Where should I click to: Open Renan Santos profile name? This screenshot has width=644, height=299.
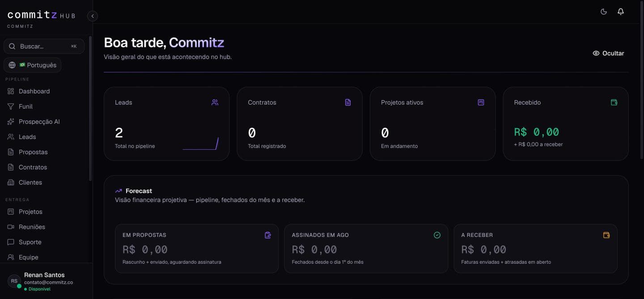tap(44, 275)
